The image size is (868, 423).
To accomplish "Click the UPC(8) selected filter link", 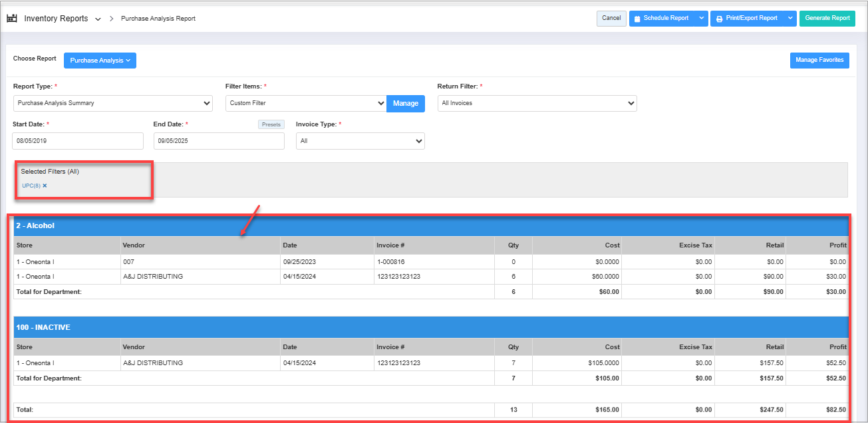I will (31, 186).
